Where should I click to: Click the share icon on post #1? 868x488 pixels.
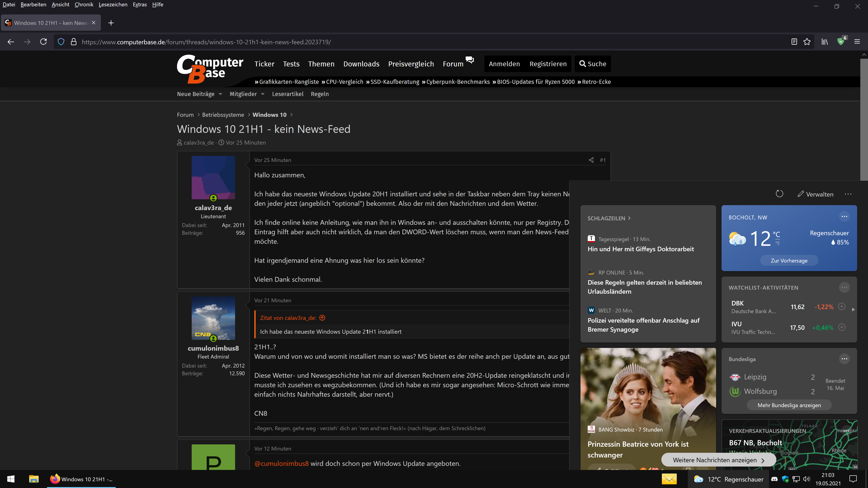click(x=591, y=160)
